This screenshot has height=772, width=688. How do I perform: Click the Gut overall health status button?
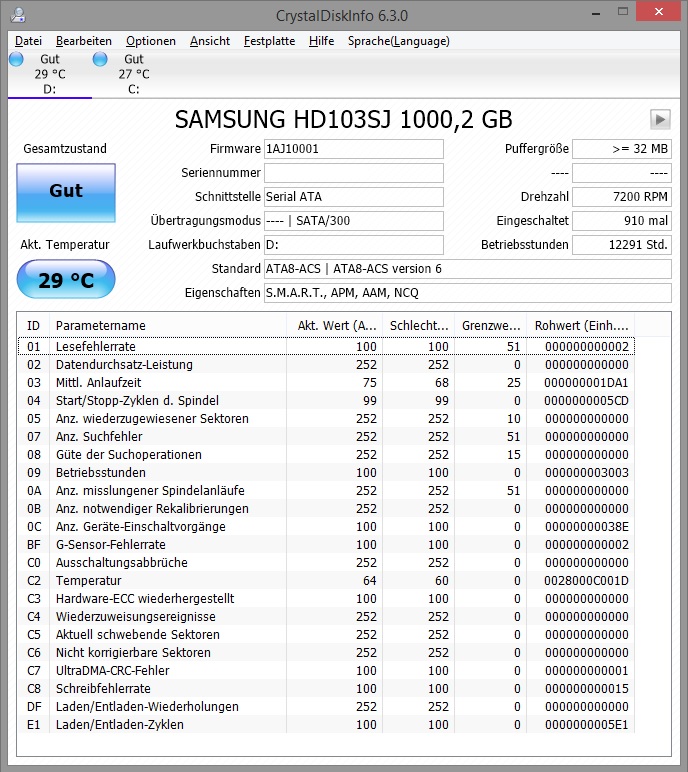coord(66,193)
